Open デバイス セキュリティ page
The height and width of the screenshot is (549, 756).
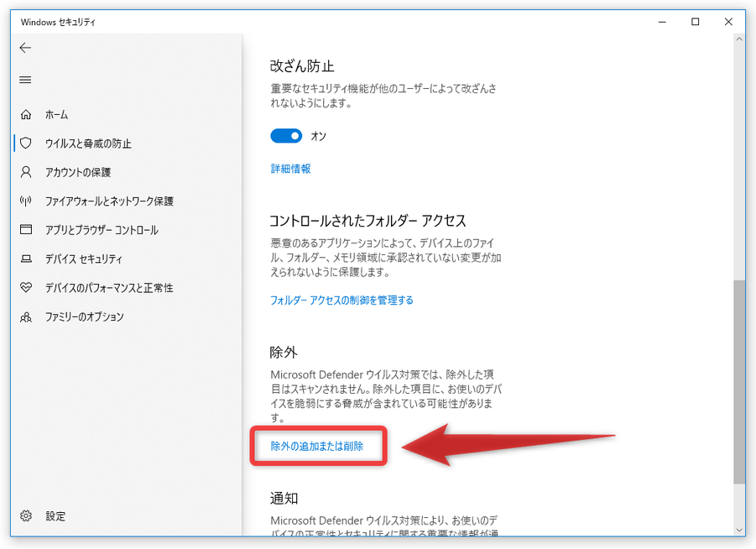[x=83, y=259]
